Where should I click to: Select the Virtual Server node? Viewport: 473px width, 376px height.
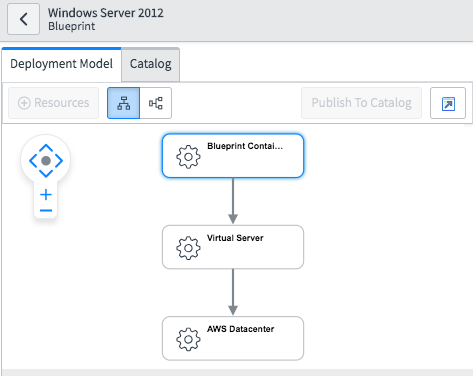tap(233, 247)
